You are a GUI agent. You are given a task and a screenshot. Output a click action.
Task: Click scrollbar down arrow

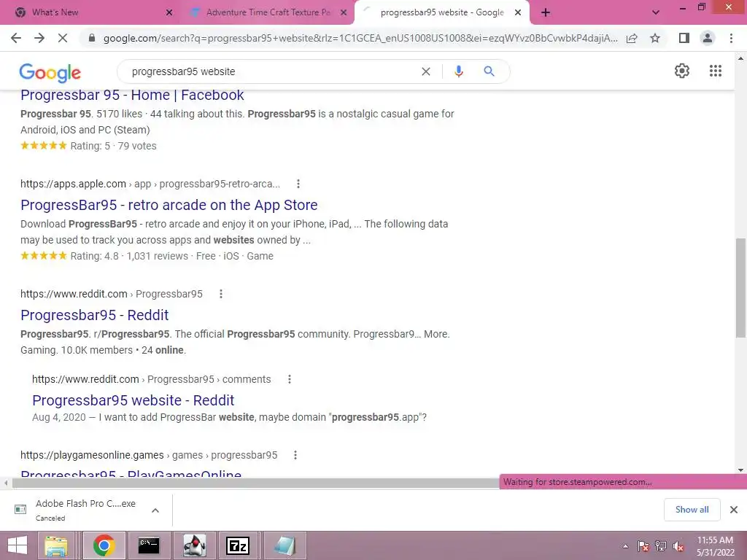tap(740, 470)
